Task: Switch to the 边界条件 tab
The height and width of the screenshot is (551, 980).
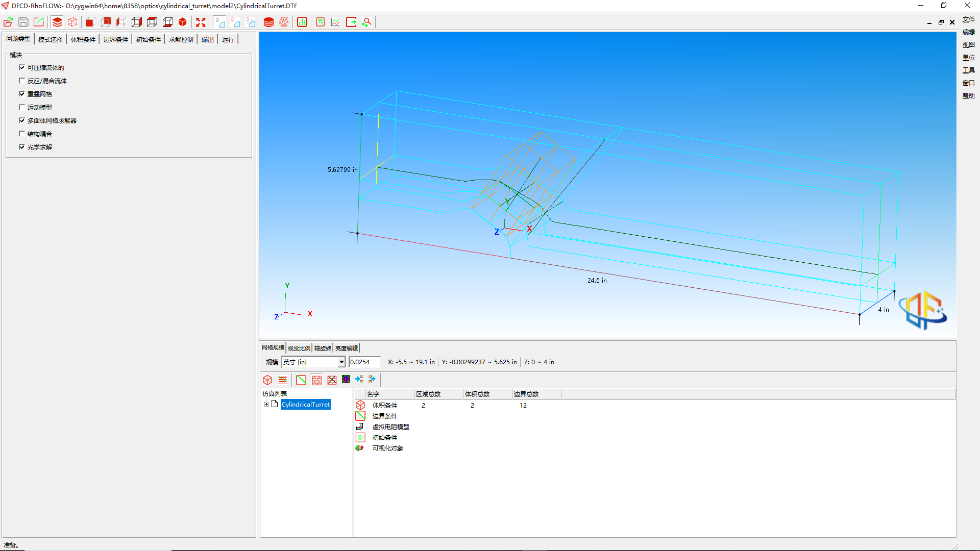Action: click(x=116, y=39)
